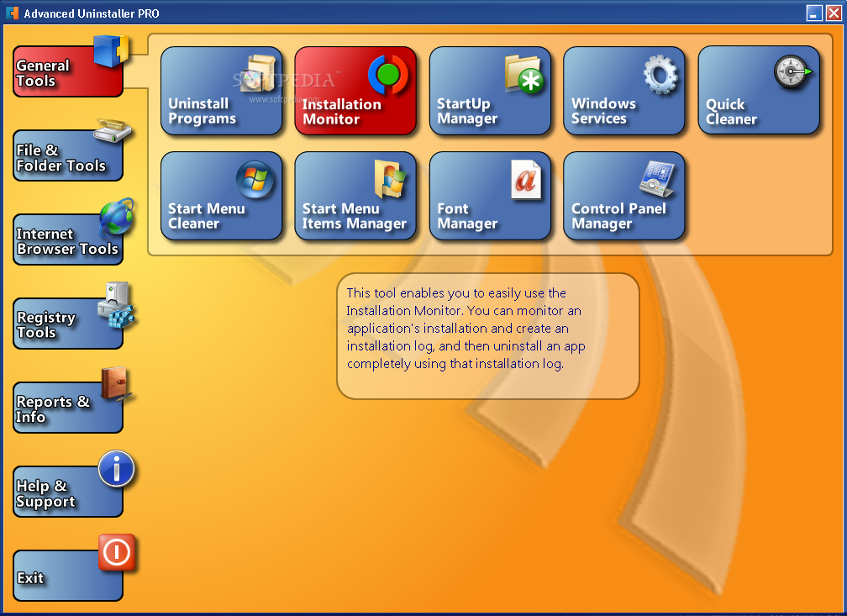Click the compass dial Quick Cleaner icon

pyautogui.click(x=793, y=72)
